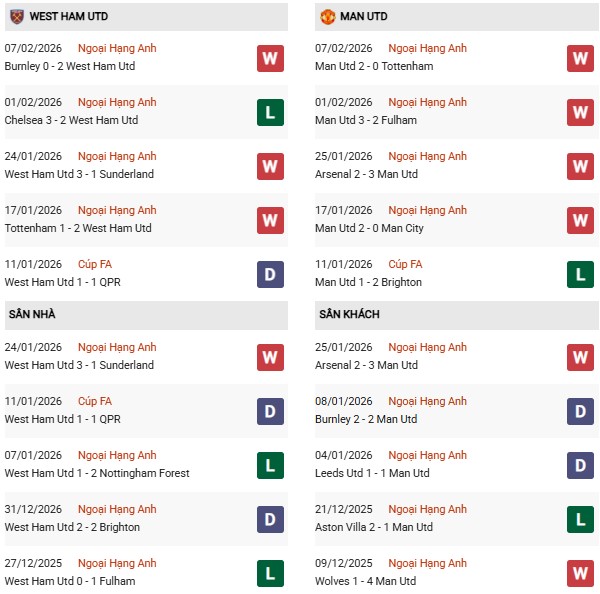
Task: Click win badge for Burnley 0-2 West Ham
Action: click(x=270, y=58)
